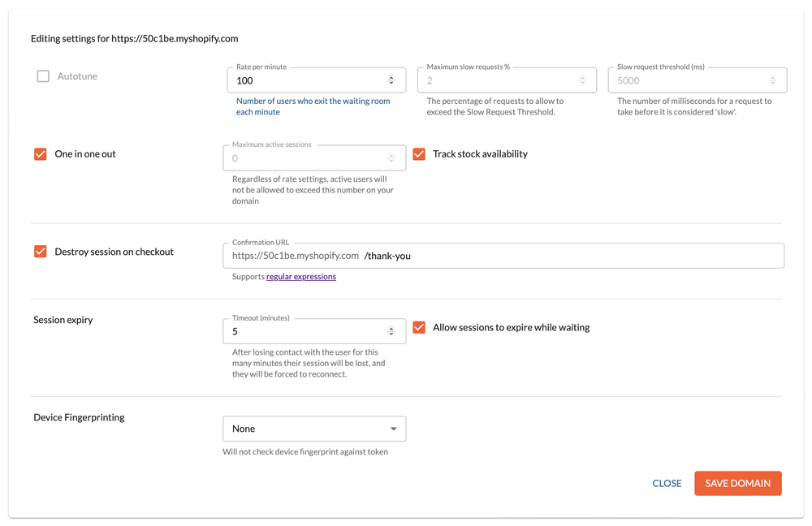
Task: Click Track stock availability label
Action: pos(480,153)
